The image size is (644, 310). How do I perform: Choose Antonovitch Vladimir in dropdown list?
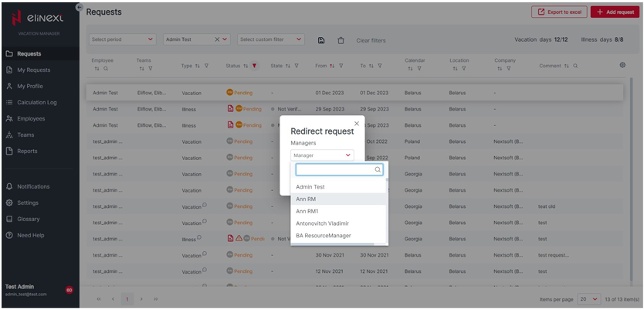coord(322,223)
